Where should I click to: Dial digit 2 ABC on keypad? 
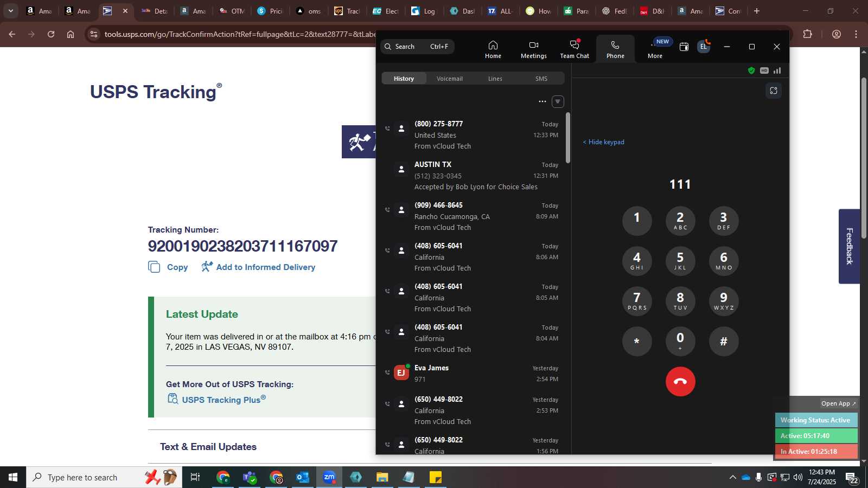tap(680, 221)
